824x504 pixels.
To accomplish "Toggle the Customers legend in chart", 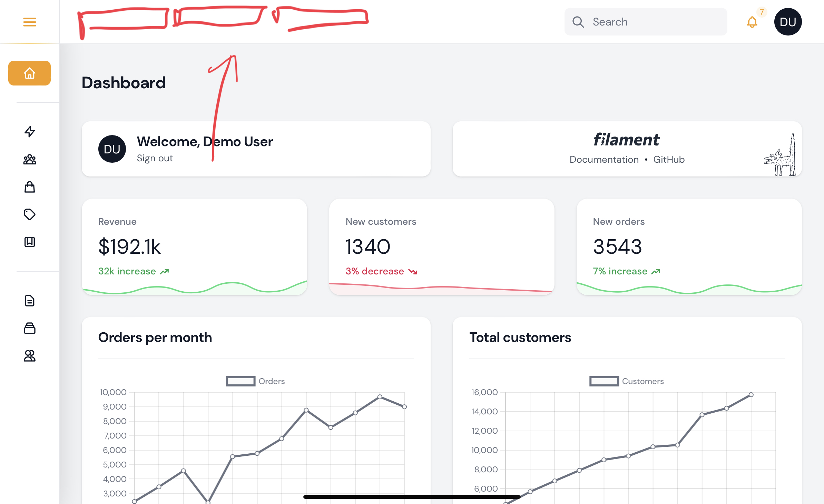I will tap(626, 381).
